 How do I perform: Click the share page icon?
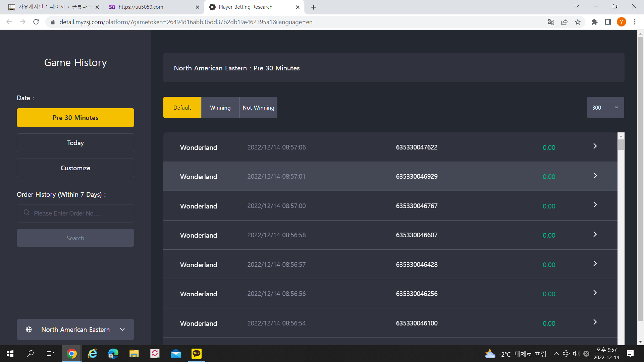[x=564, y=22]
